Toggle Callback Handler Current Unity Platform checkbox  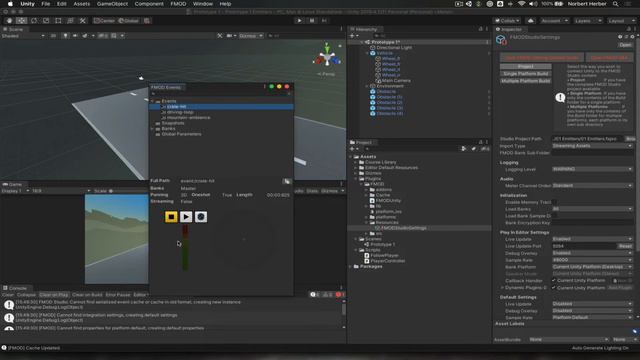[x=554, y=280]
